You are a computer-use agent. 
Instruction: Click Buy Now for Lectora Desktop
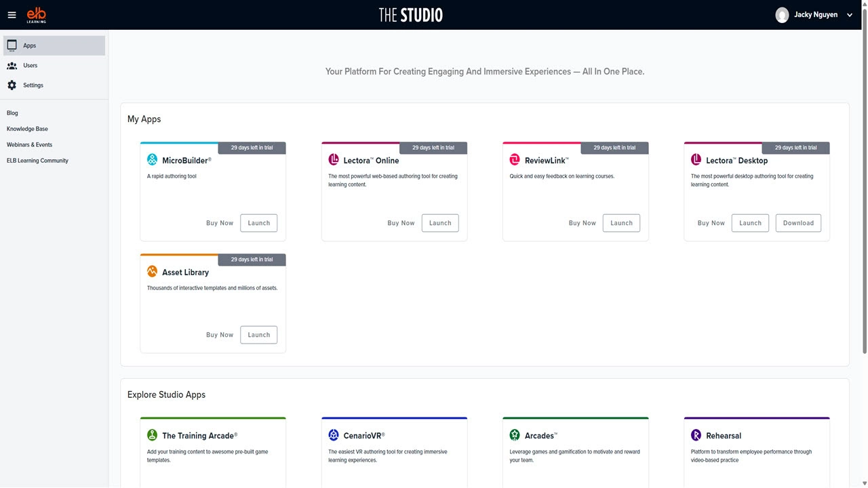[x=711, y=223]
